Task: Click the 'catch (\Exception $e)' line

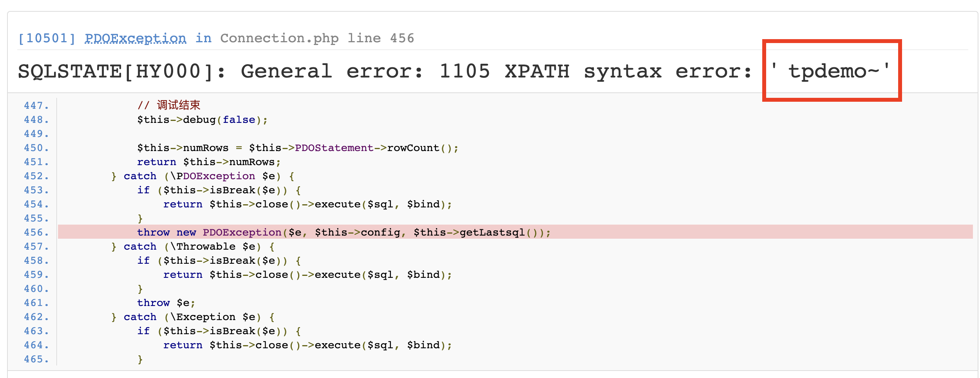Action: click(193, 317)
